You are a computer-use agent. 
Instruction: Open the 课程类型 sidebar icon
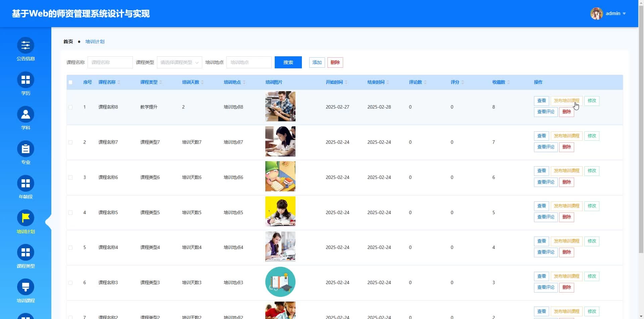(x=25, y=253)
